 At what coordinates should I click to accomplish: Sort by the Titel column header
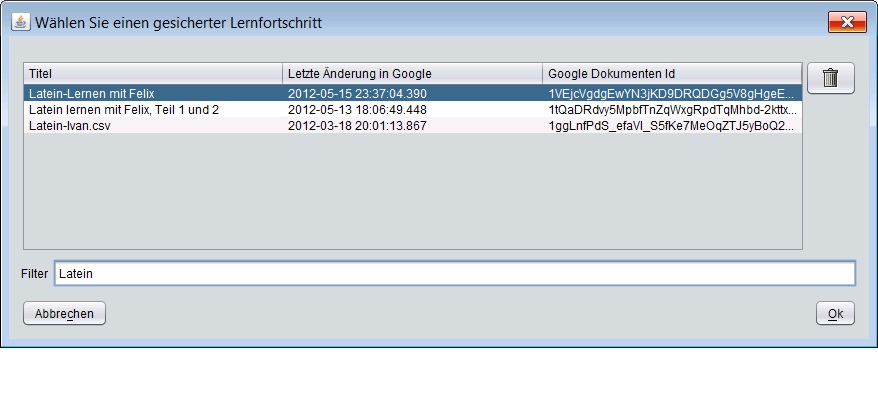tap(153, 73)
